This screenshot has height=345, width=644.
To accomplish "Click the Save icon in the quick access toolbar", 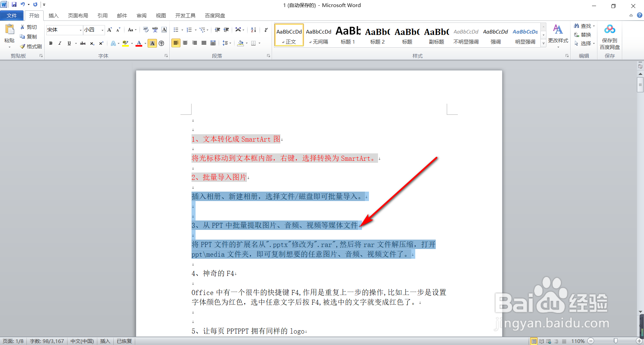I will pyautogui.click(x=14, y=4).
